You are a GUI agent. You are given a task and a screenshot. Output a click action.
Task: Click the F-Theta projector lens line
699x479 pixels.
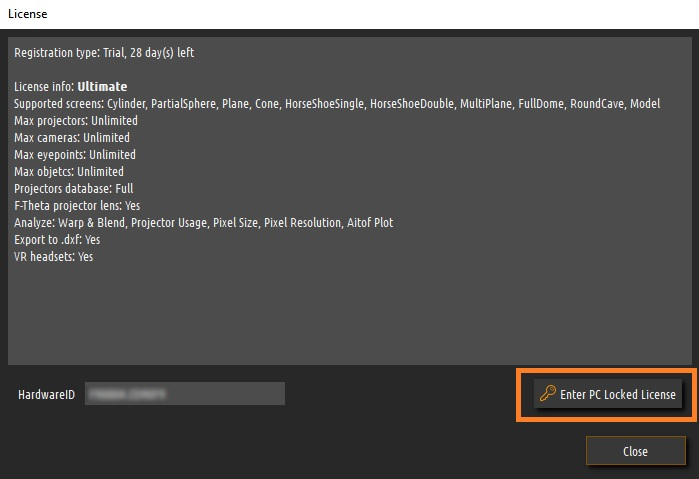click(x=77, y=205)
